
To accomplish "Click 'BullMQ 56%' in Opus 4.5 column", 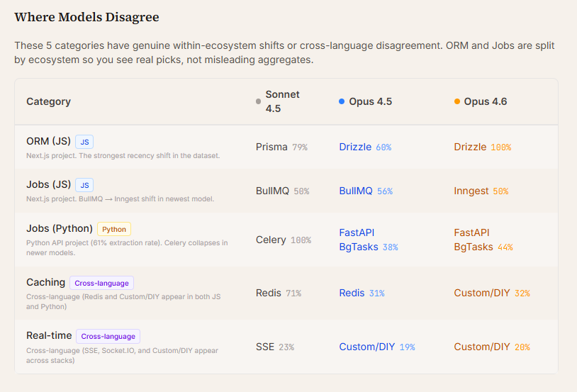I will pos(366,191).
